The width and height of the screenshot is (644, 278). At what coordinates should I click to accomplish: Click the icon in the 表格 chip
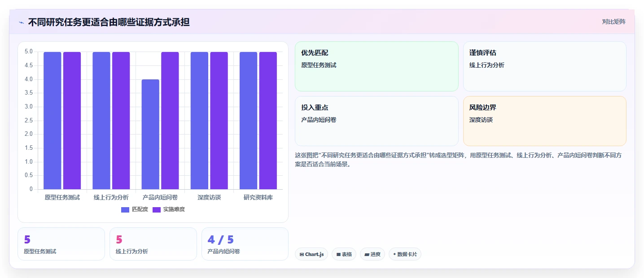click(338, 254)
